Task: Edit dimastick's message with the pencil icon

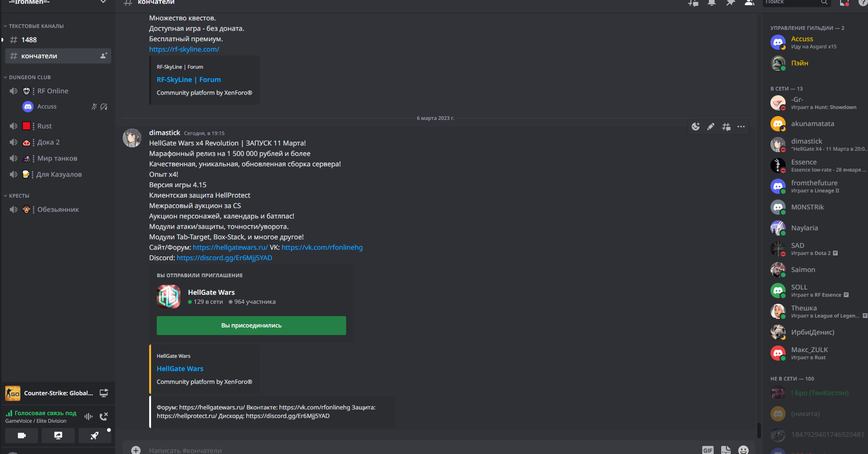Action: click(x=711, y=127)
